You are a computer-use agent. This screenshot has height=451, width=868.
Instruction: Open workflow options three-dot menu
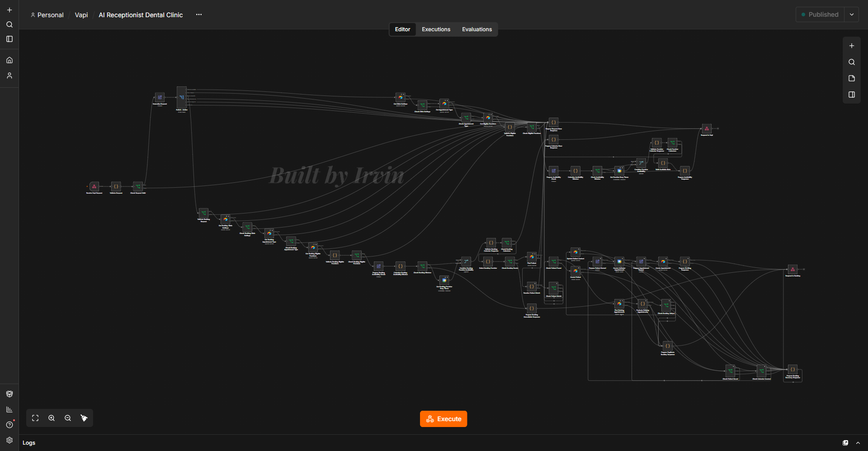(x=199, y=14)
